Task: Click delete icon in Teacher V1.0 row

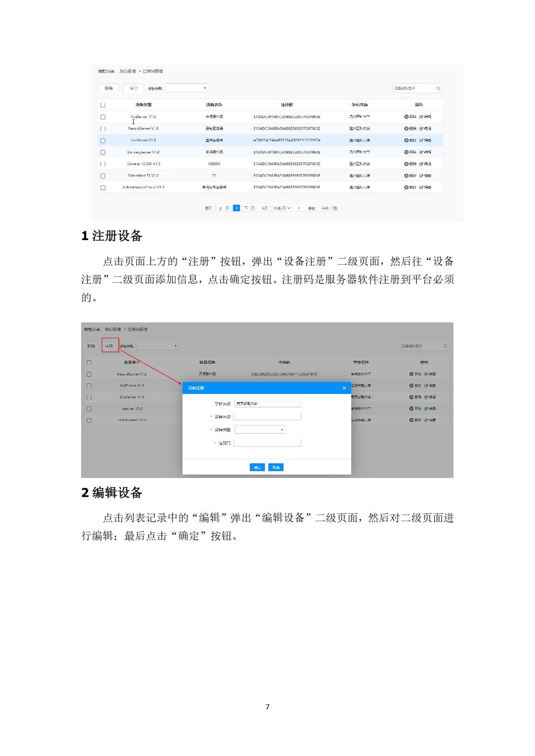Action: (x=412, y=409)
